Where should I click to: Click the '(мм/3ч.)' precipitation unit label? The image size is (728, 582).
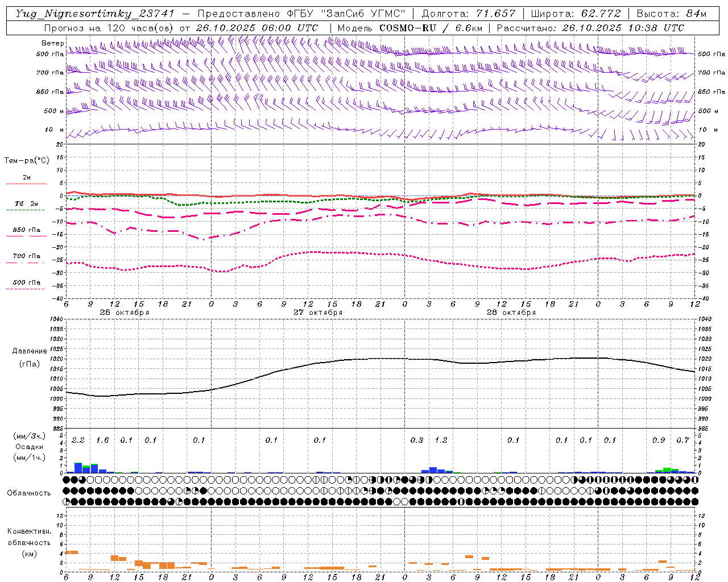[30, 436]
